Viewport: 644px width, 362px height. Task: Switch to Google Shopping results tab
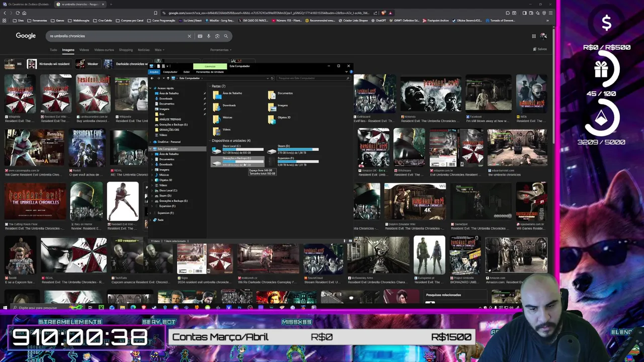tap(126, 50)
